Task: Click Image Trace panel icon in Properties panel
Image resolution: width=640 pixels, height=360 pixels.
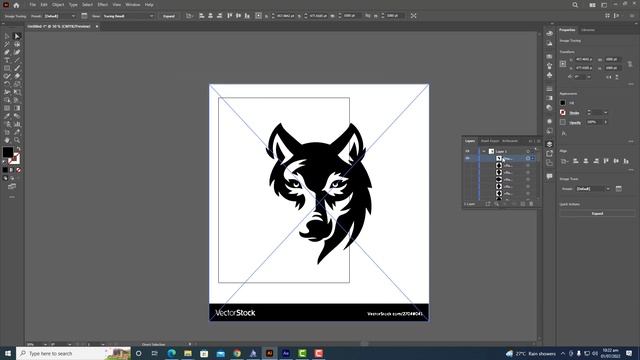Action: (x=619, y=189)
